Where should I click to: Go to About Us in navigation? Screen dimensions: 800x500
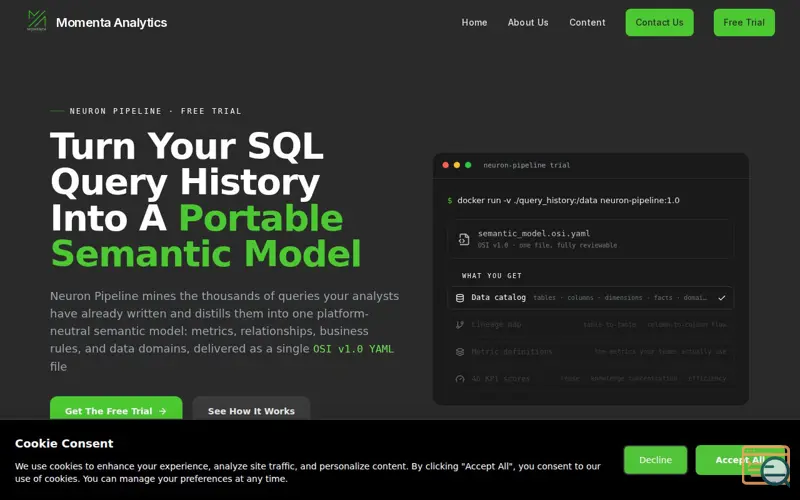528,22
